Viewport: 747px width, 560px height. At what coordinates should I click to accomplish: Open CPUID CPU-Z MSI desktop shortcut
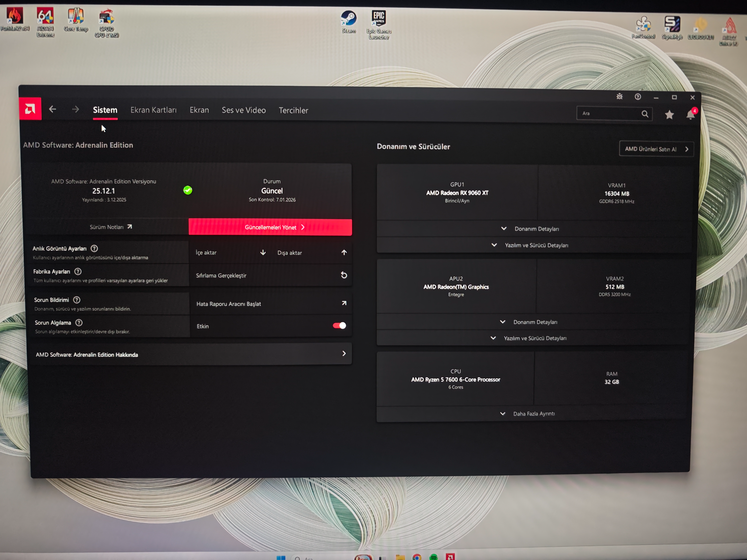click(x=107, y=23)
